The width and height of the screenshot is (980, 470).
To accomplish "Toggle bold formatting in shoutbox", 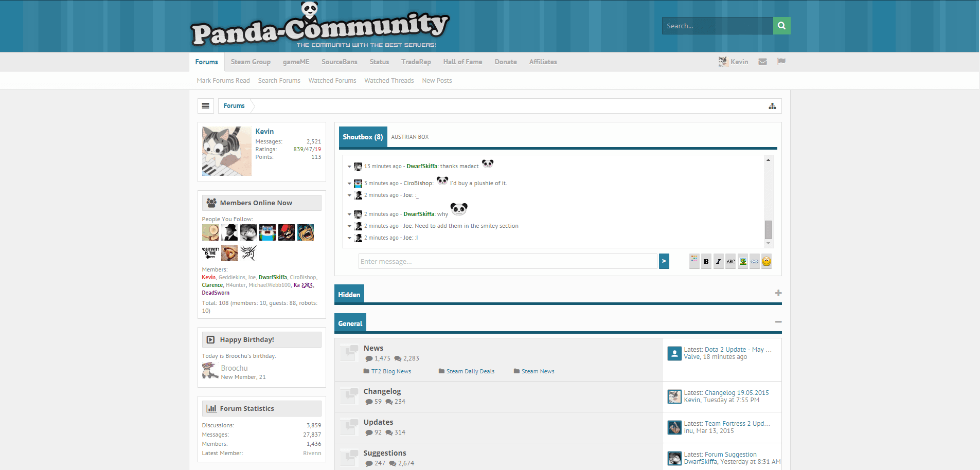I will 706,261.
